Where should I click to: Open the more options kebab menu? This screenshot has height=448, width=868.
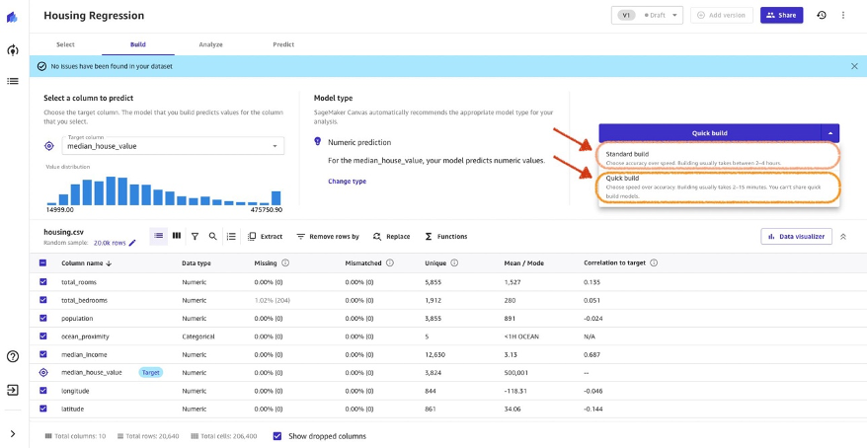843,15
